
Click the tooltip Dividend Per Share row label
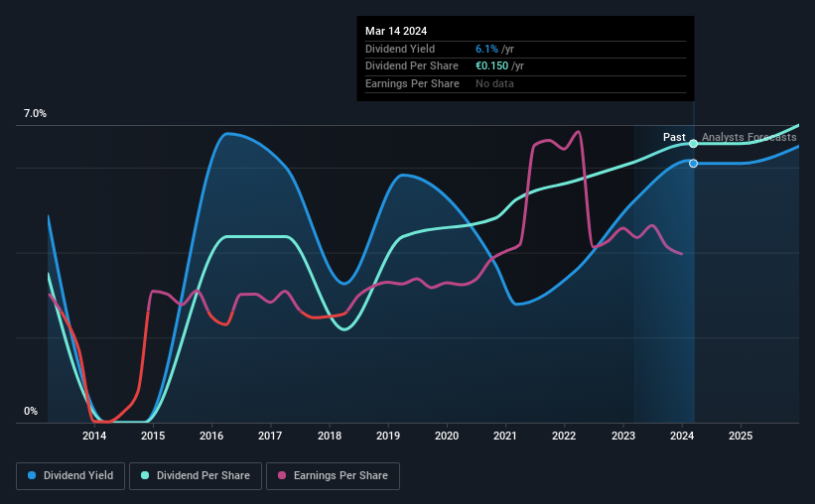[x=412, y=66]
